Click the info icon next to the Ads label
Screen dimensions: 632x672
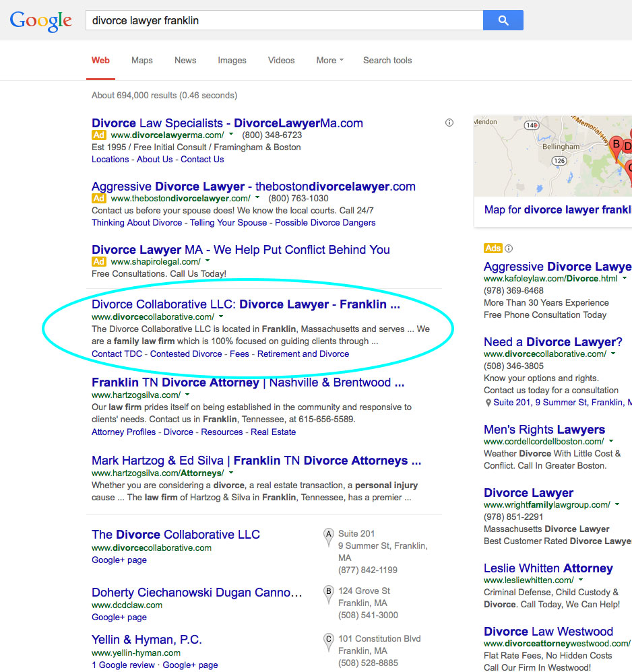pyautogui.click(x=509, y=248)
